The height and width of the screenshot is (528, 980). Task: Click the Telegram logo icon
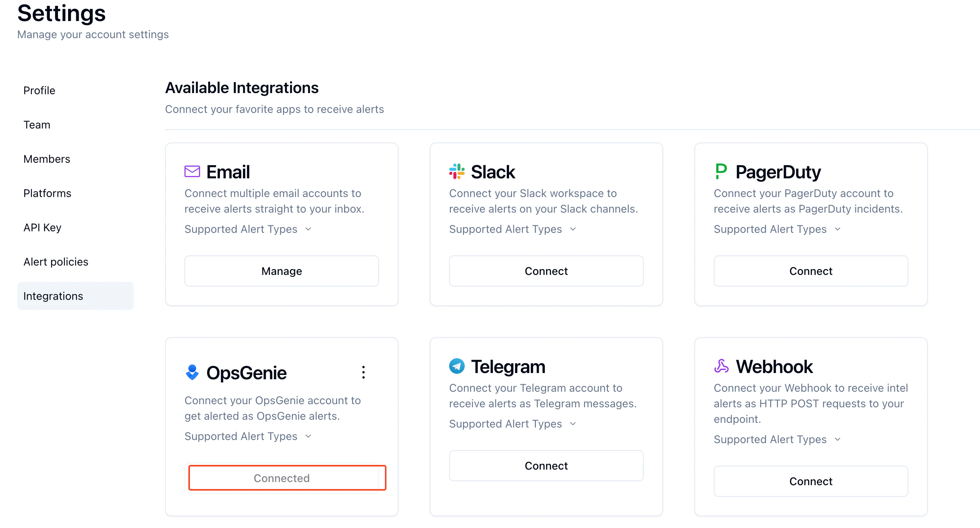coord(457,366)
